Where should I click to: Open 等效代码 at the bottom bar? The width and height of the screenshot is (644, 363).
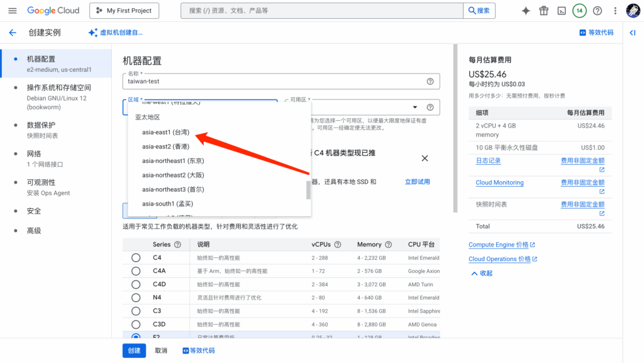coord(199,350)
